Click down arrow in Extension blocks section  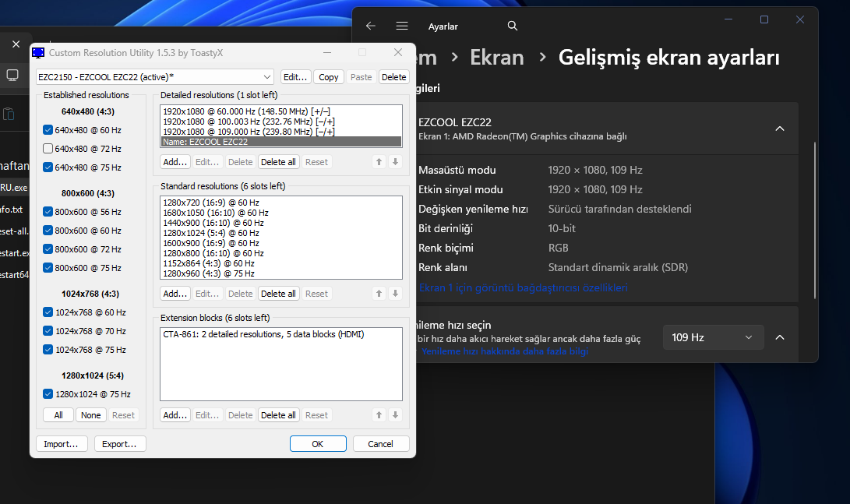[x=395, y=415]
